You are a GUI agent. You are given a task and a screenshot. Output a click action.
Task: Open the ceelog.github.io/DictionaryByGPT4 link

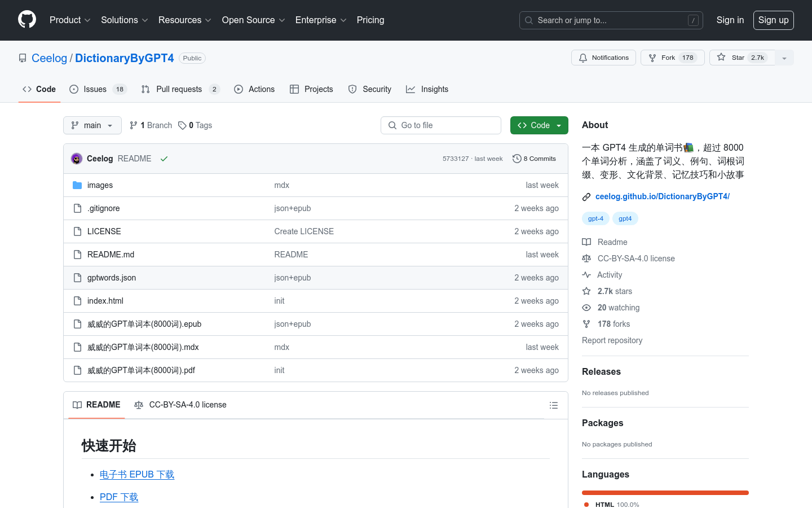coord(663,196)
